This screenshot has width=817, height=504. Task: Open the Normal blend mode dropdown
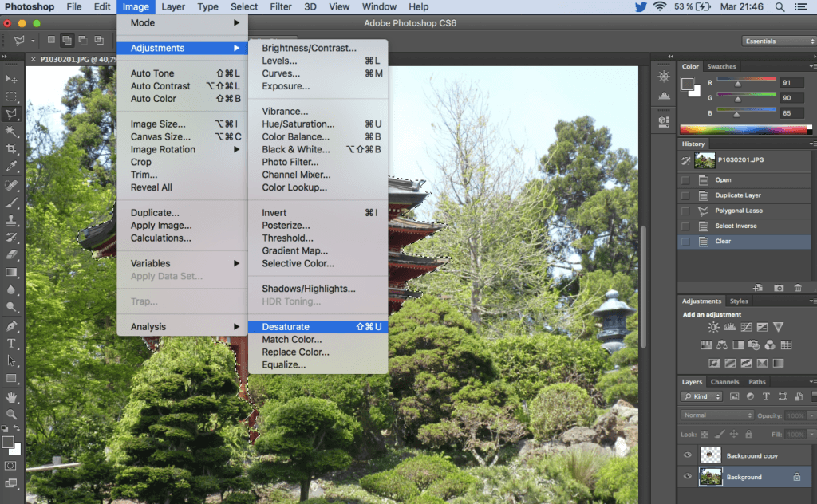point(717,415)
